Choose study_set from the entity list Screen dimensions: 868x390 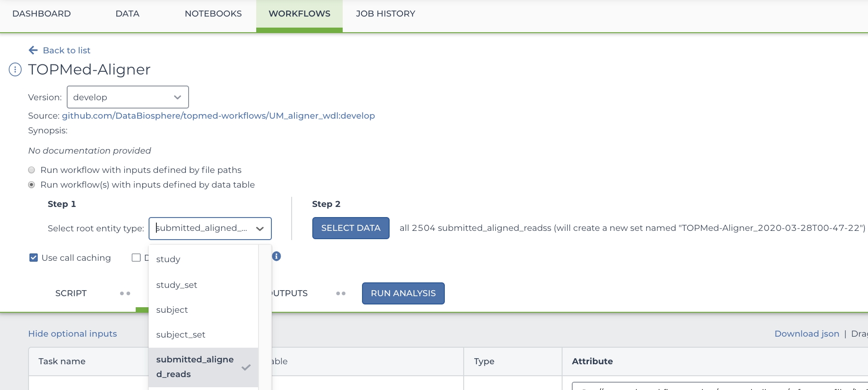(x=177, y=285)
